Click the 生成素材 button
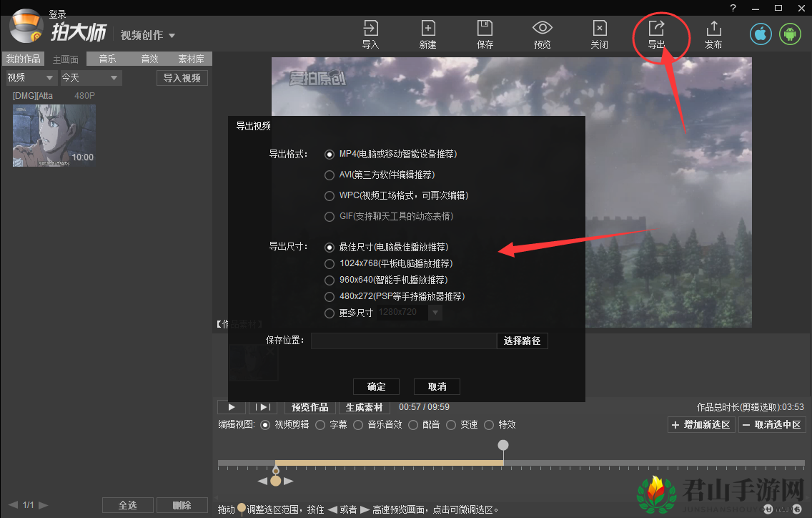Image resolution: width=812 pixels, height=518 pixels. click(x=364, y=407)
